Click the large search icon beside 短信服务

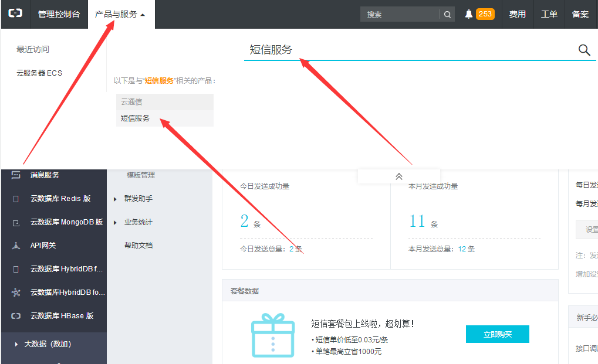[584, 50]
